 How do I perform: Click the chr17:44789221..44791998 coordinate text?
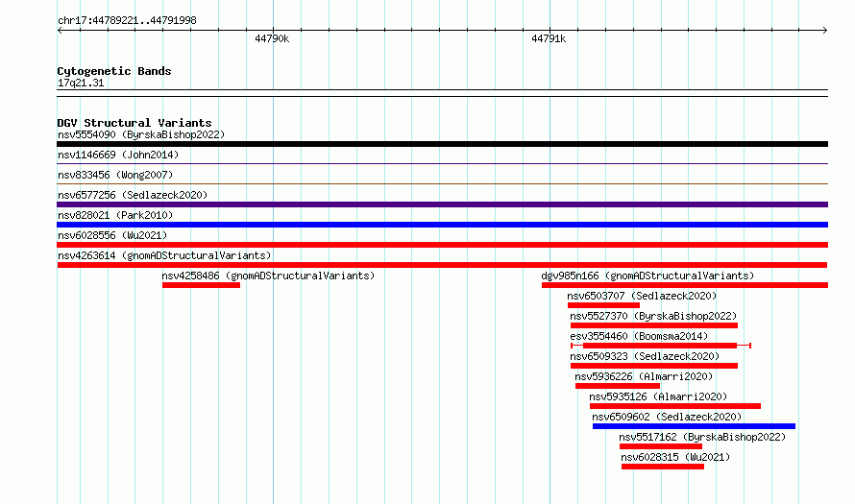coord(127,20)
